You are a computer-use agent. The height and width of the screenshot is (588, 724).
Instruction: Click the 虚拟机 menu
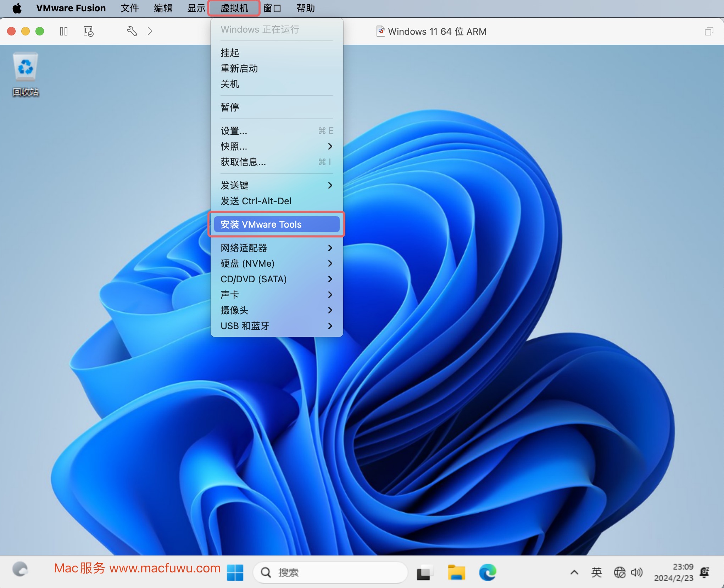click(234, 8)
